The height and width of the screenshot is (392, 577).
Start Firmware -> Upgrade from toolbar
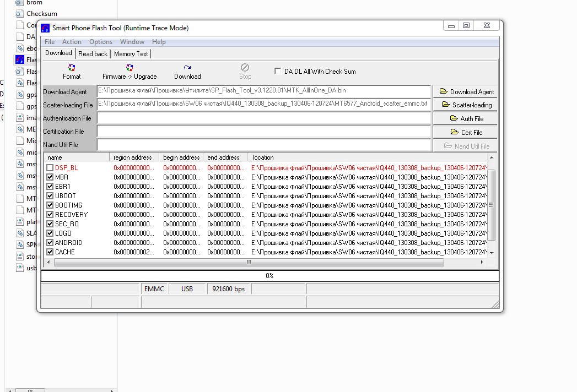[130, 68]
